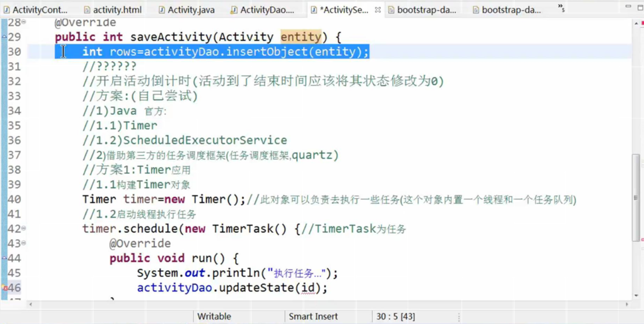Click public void run() on line 44
This screenshot has height=324, width=644.
174,258
